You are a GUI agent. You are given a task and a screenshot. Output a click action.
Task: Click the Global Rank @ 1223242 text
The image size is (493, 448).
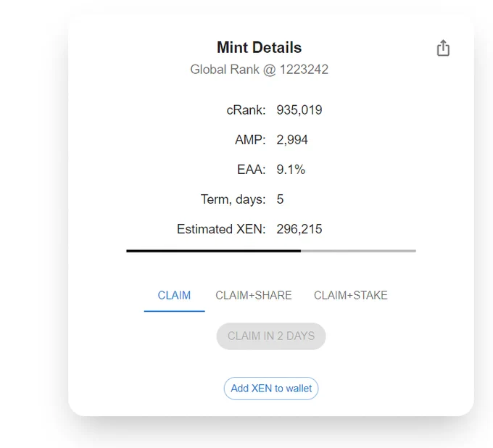(259, 70)
